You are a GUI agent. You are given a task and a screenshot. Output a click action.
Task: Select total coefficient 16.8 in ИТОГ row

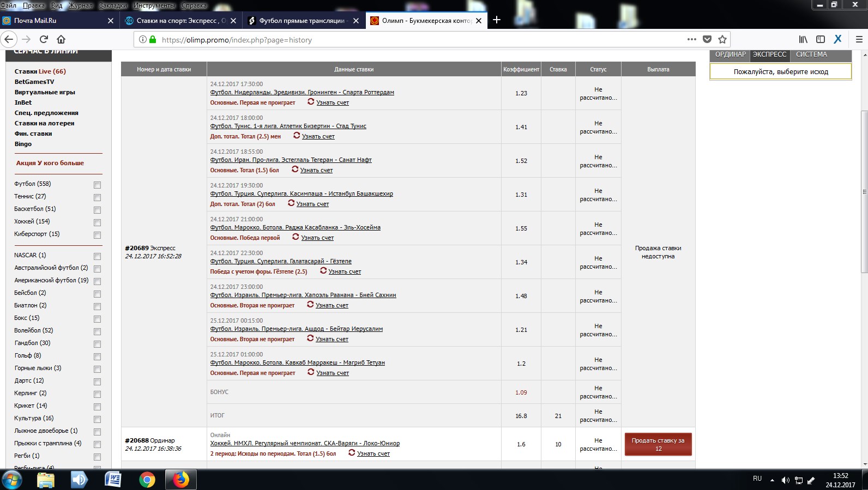[x=521, y=416]
